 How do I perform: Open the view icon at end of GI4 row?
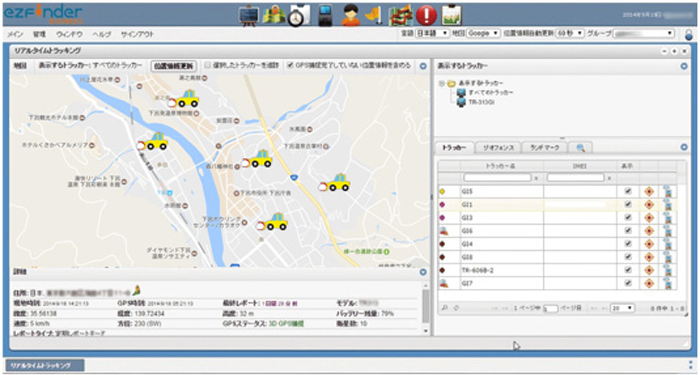click(668, 243)
